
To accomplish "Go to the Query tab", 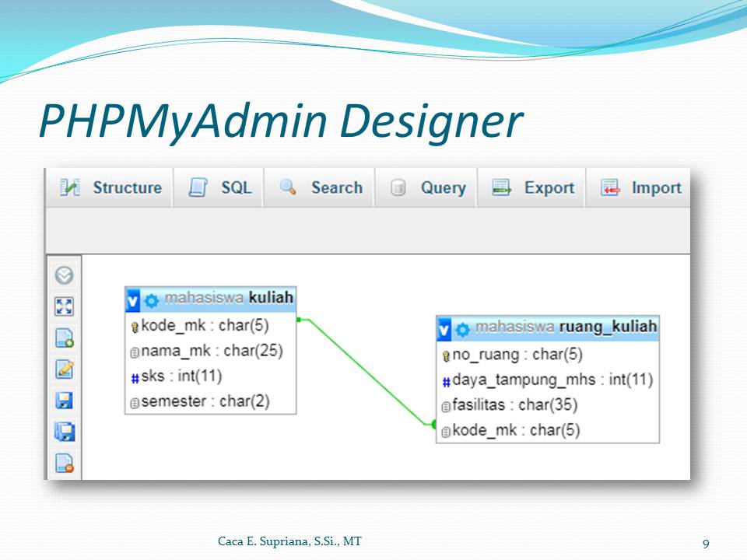I will tap(426, 187).
